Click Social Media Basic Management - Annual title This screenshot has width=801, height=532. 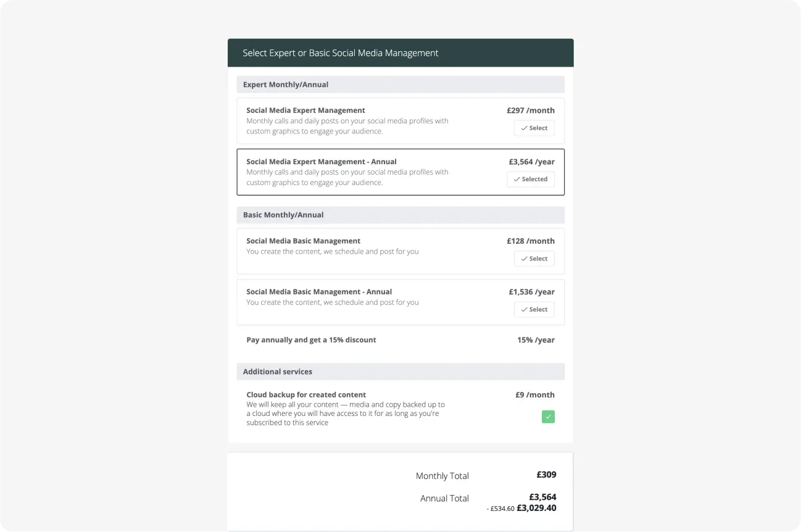319,291
